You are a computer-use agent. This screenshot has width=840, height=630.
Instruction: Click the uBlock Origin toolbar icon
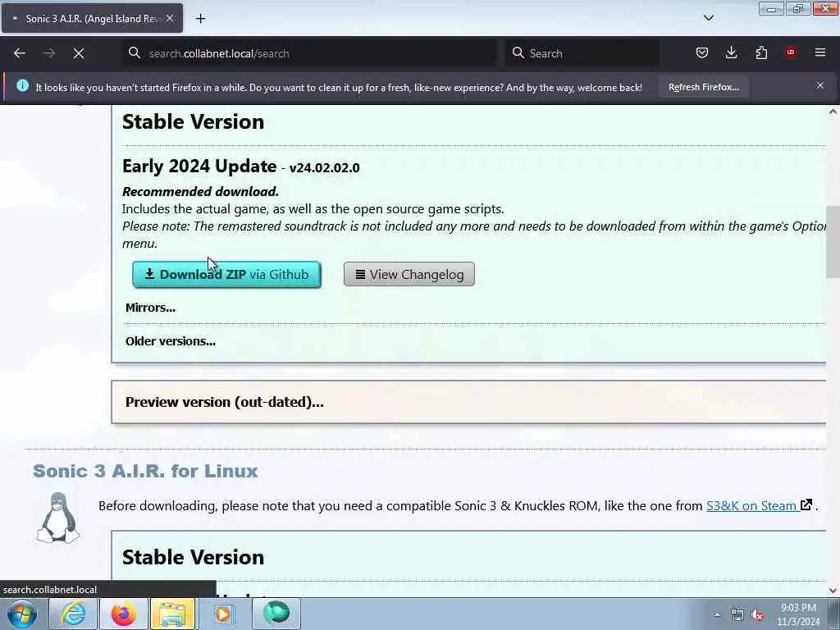(x=791, y=52)
